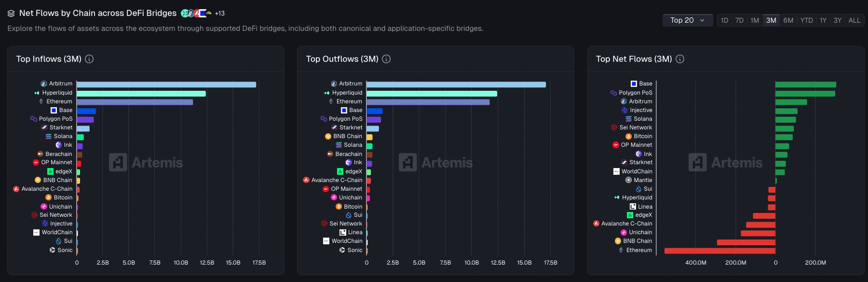
Task: Click the info icon next to Top Inflows
Action: click(x=89, y=59)
